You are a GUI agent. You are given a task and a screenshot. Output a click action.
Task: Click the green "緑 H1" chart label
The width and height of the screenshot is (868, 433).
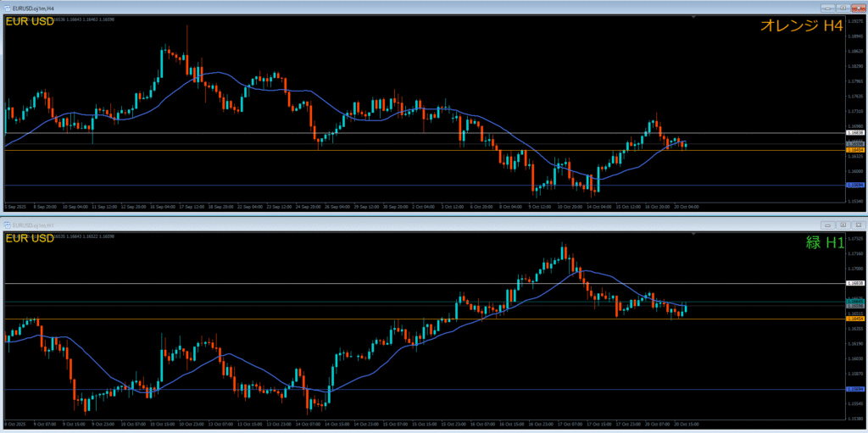coord(823,243)
